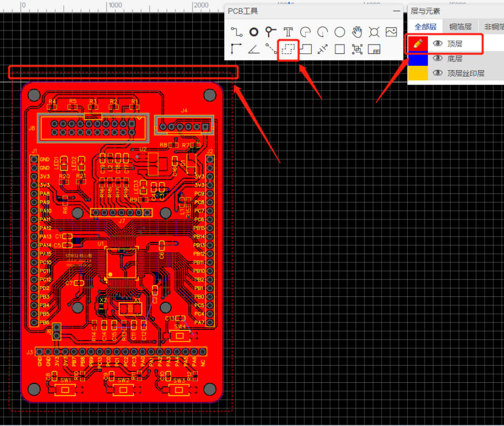
Task: Pick the Dimension measurement tool
Action: click(322, 49)
